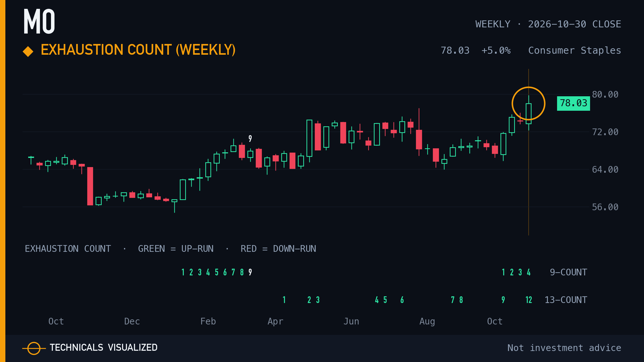Click the EXHAUSTION COUNT legend label
The width and height of the screenshot is (644, 362).
pyautogui.click(x=68, y=249)
